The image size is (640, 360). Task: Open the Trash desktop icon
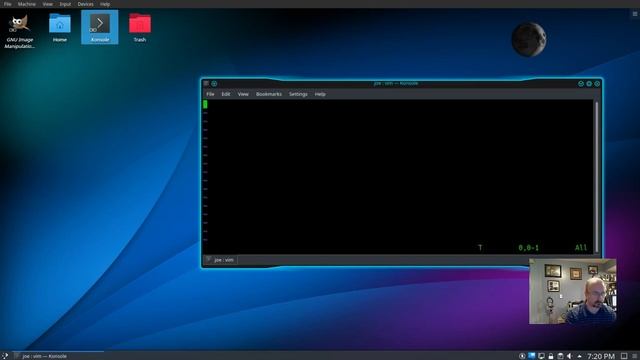(x=140, y=27)
